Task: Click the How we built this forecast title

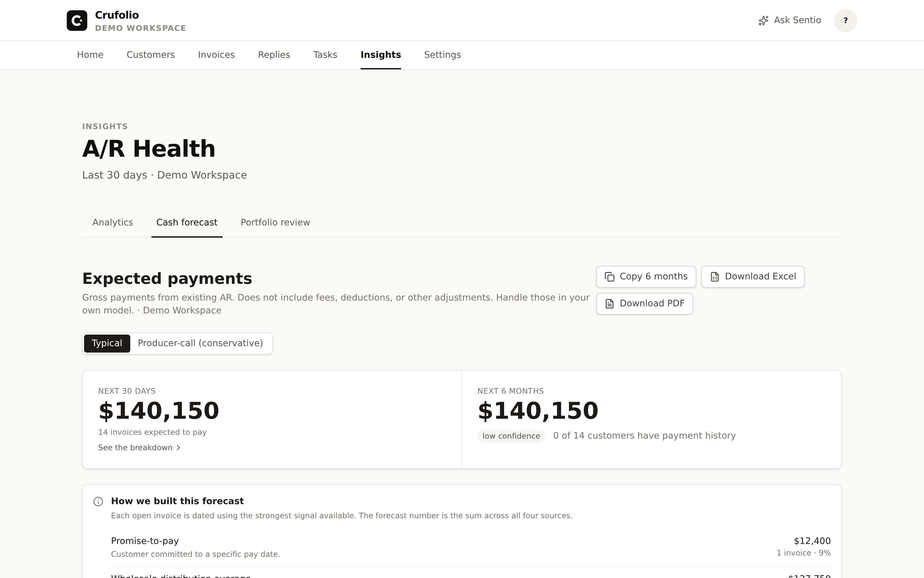Action: tap(177, 501)
